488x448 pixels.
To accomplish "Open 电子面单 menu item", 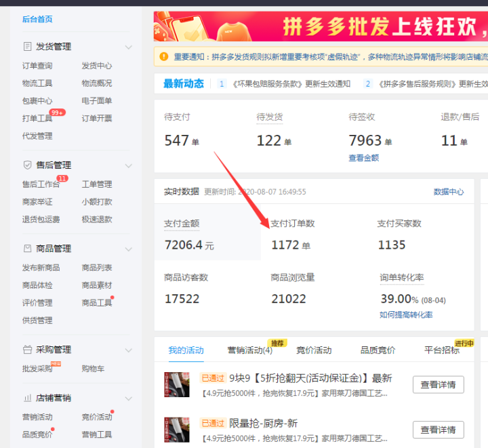I will click(97, 101).
